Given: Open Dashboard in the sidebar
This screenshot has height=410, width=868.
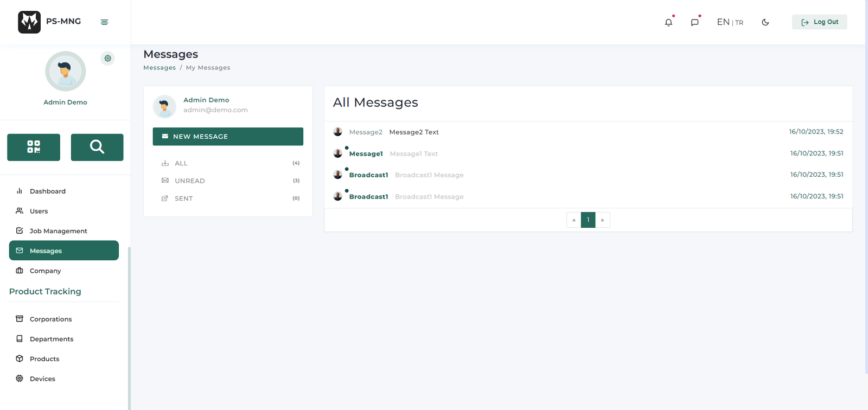Looking at the screenshot, I should (48, 191).
